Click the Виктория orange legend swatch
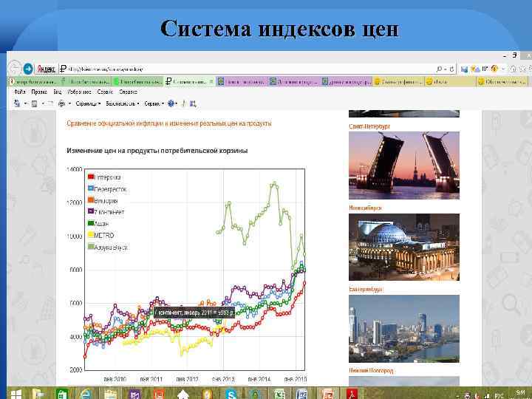The image size is (532, 399). coord(91,199)
